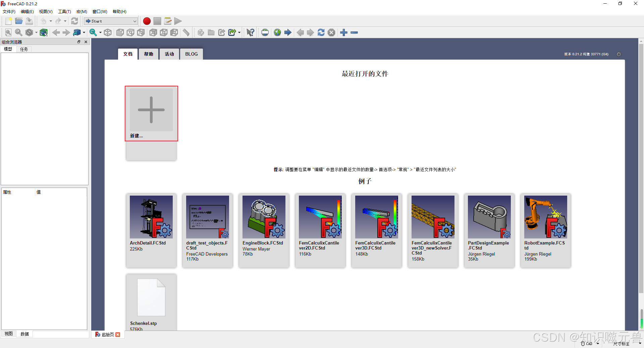
Task: Set browser URL icon
Action: [x=265, y=32]
